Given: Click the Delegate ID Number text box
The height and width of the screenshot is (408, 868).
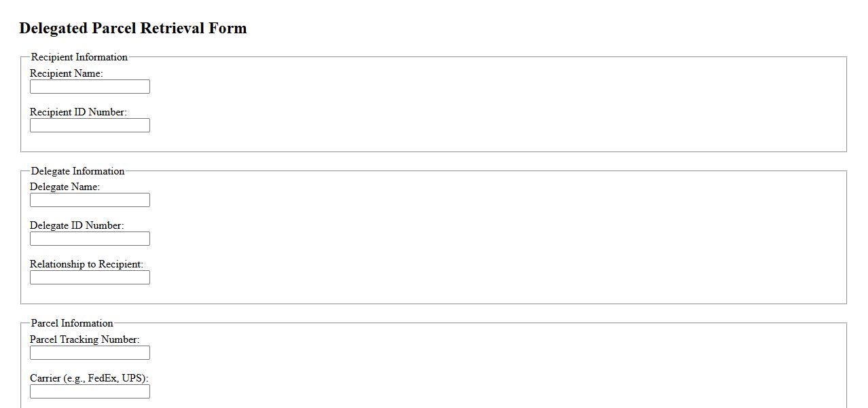Looking at the screenshot, I should 90,239.
